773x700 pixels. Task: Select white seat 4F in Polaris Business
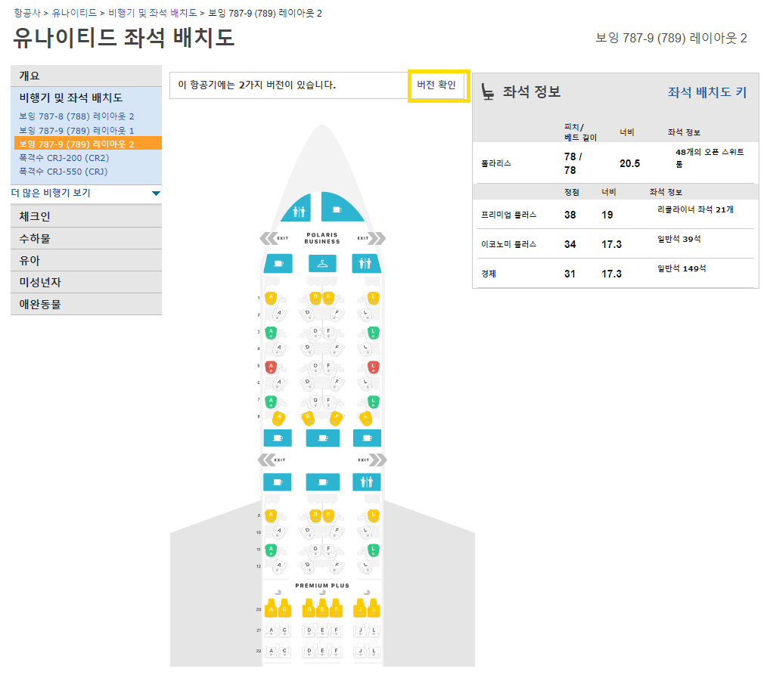click(x=337, y=348)
